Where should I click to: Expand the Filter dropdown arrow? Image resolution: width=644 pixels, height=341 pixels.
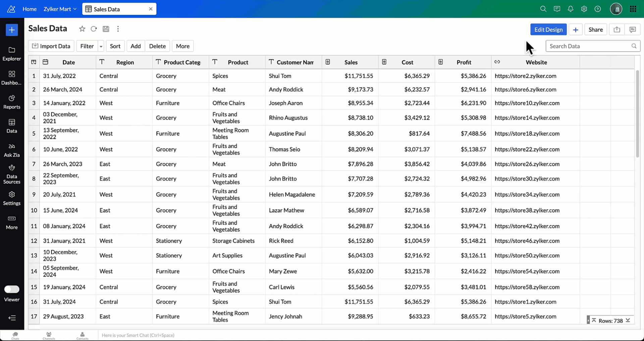101,46
